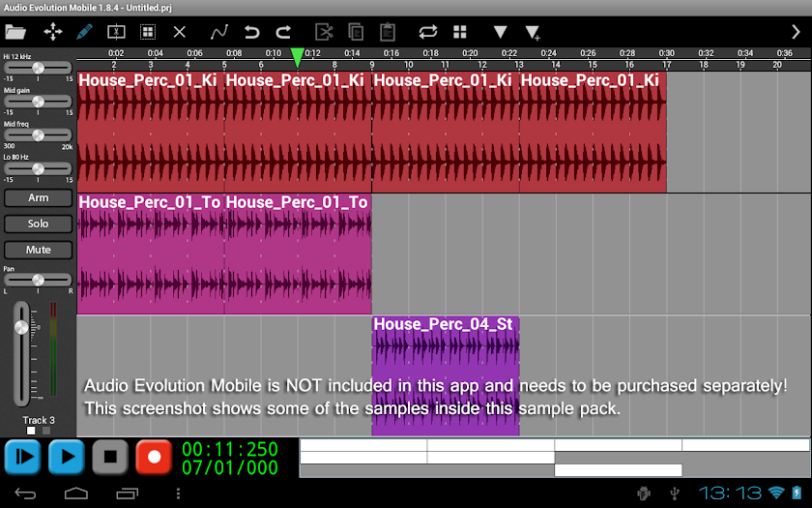Screen dimensions: 812x508
Task: Adjust the Pan slider
Action: pos(38,280)
